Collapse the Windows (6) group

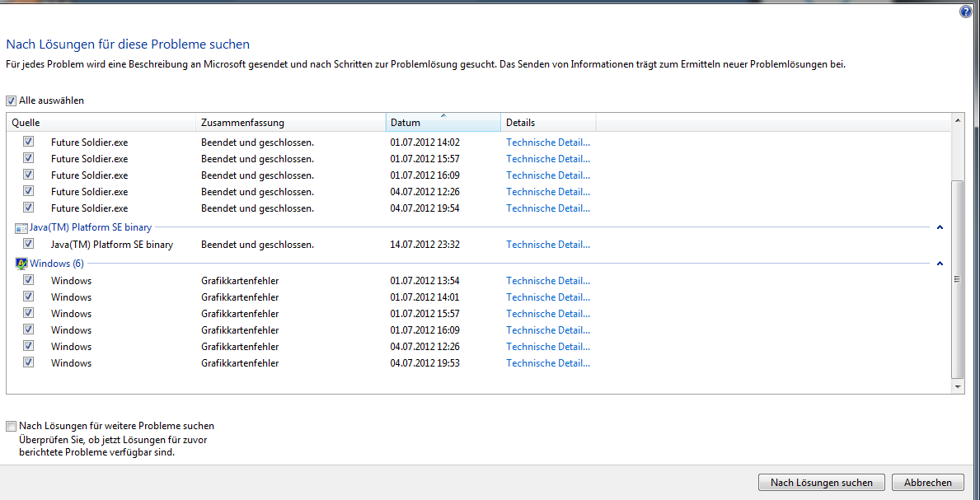[940, 264]
